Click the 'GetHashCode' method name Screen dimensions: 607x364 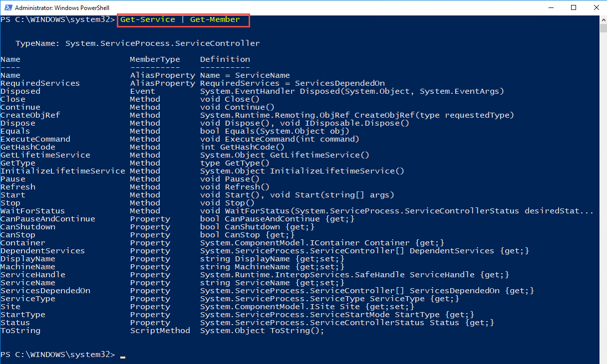[x=28, y=147]
